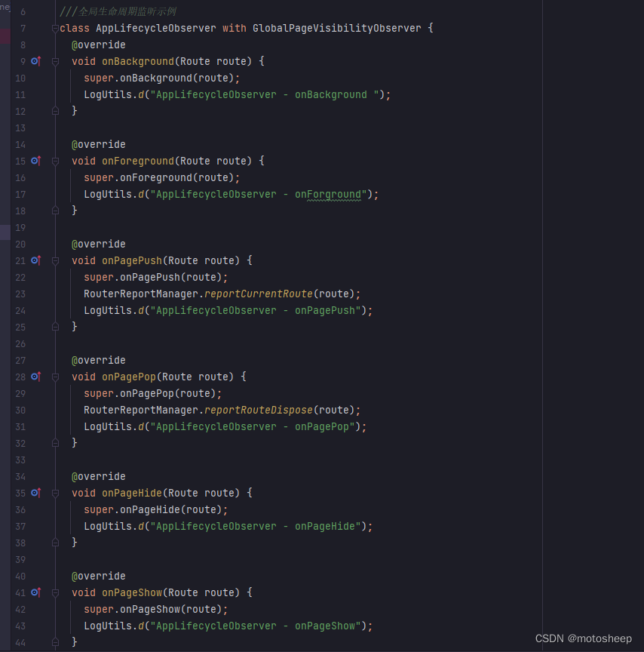Click @override annotation on line 20
The width and height of the screenshot is (644, 652).
(99, 244)
